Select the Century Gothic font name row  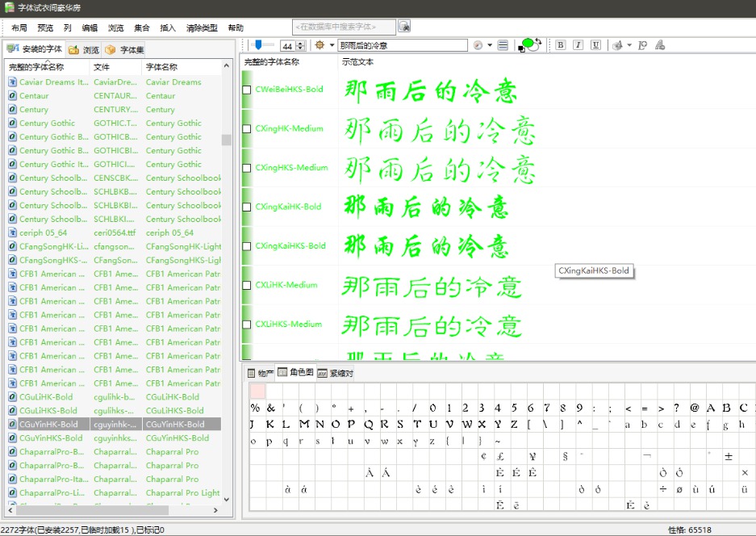(x=115, y=123)
